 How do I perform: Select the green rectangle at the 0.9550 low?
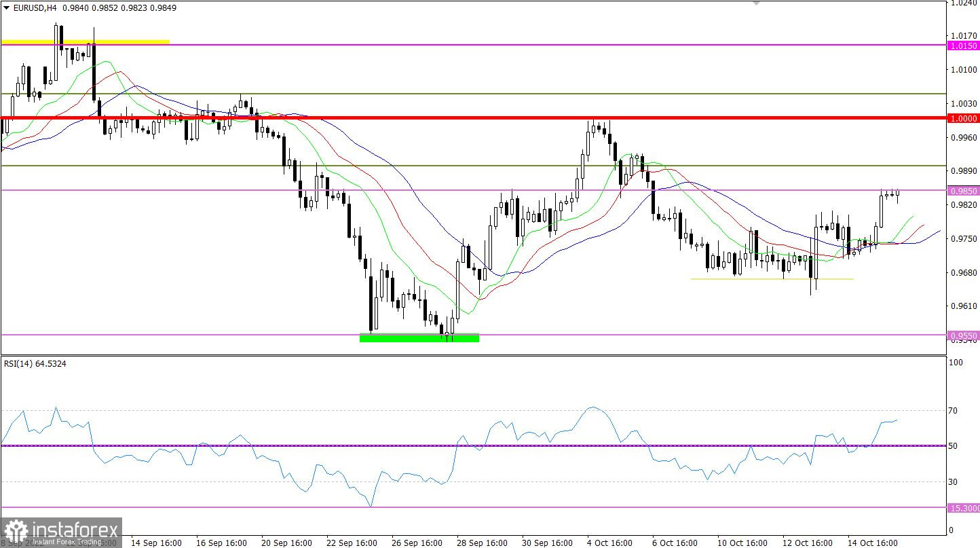click(x=419, y=337)
